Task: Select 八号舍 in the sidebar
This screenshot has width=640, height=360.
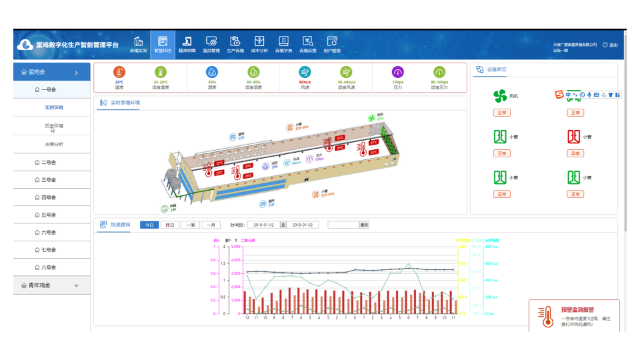Action: click(x=51, y=267)
